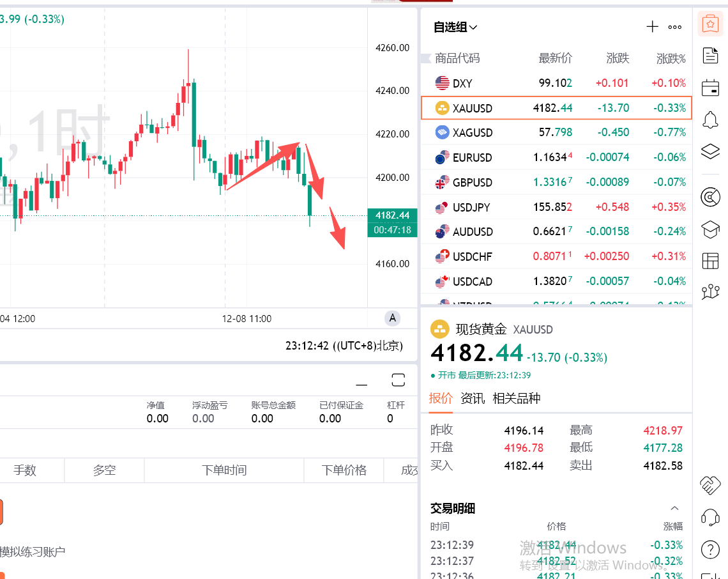Sort by 涨跌% column header
728x579 pixels.
pos(671,58)
